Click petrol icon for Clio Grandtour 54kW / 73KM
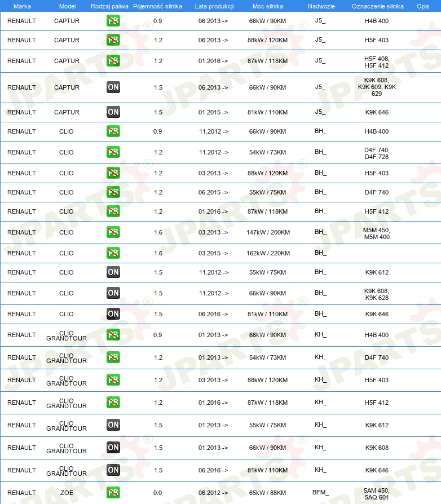Viewport: 441px width, 504px height. coord(113,357)
